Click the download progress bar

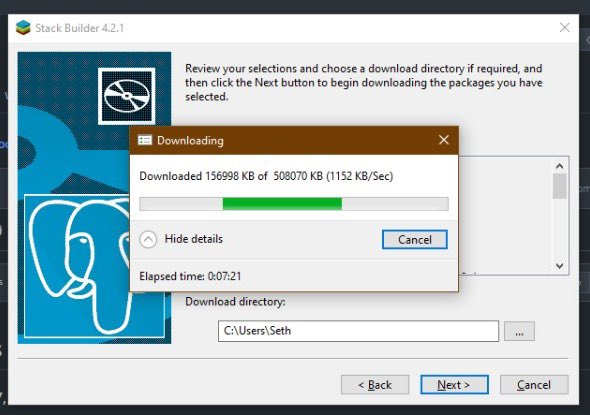click(x=294, y=204)
